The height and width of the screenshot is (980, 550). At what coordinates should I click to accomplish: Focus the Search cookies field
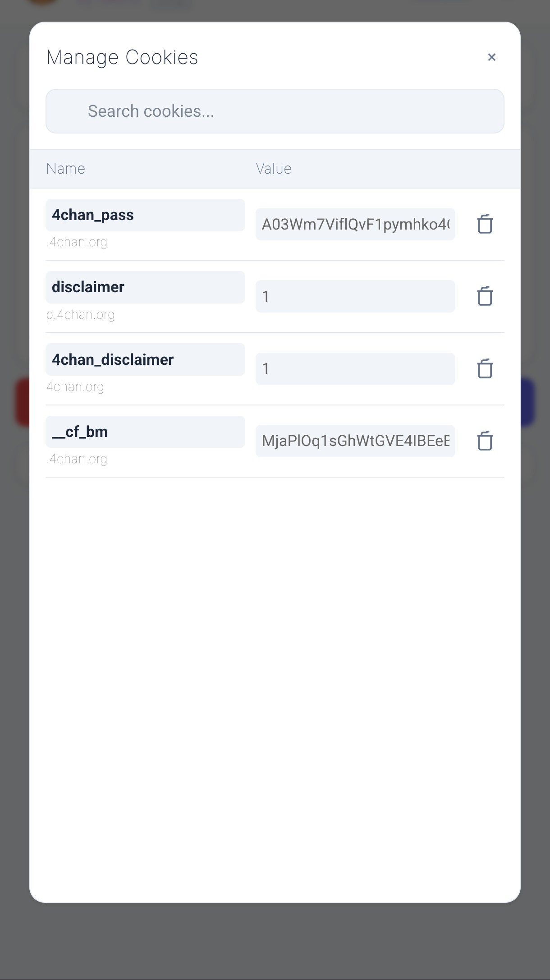[275, 111]
